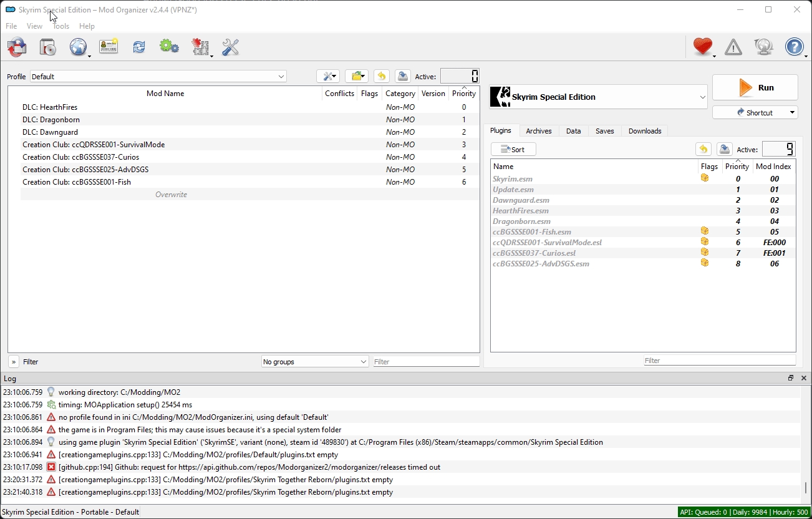This screenshot has width=812, height=519.
Task: Open the Profiles ID card icon
Action: tap(109, 47)
